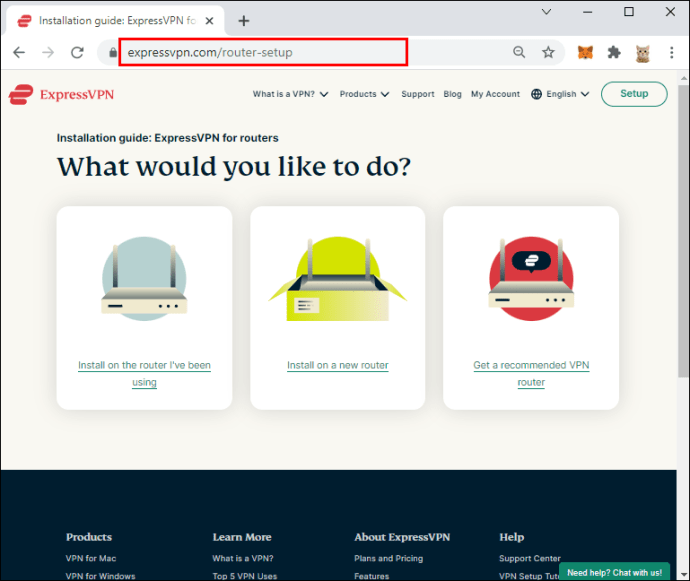Viewport: 690px width, 581px height.
Task: Bookmark this page with the star icon
Action: coord(548,52)
